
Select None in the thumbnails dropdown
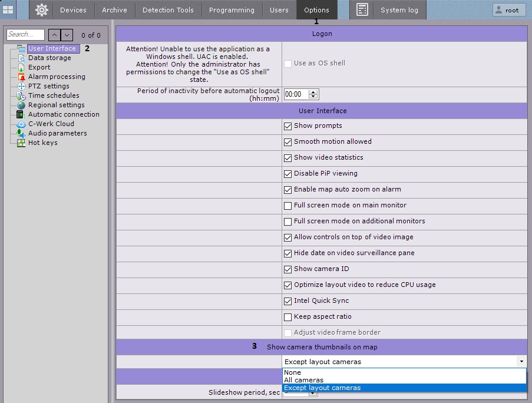[292, 372]
